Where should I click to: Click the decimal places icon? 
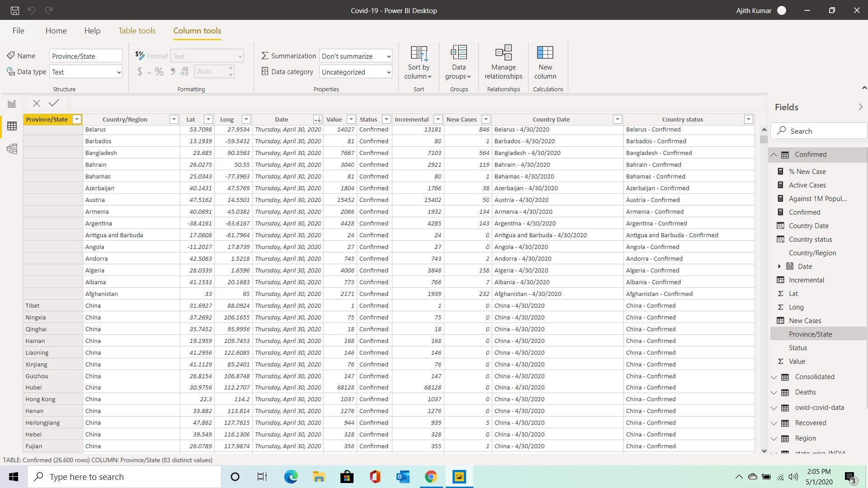pos(184,71)
